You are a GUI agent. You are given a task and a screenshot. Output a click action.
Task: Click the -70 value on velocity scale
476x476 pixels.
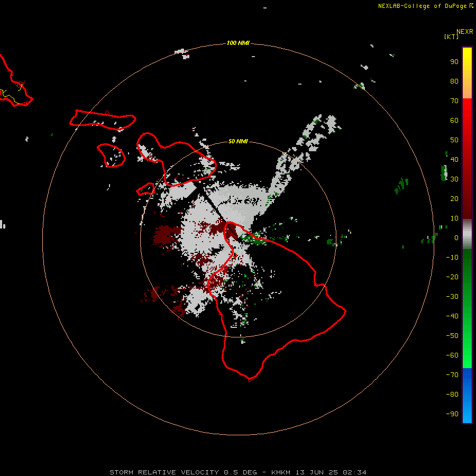pos(452,375)
